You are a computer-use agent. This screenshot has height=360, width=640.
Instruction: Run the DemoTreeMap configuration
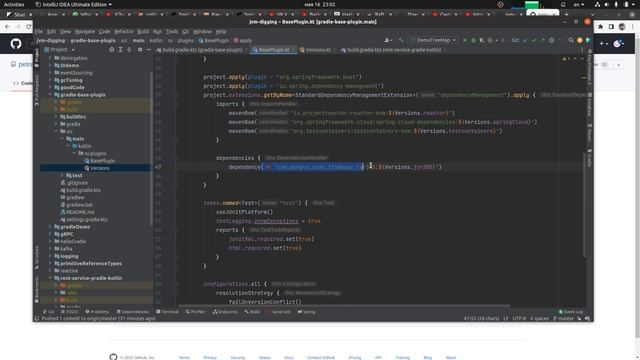[464, 40]
